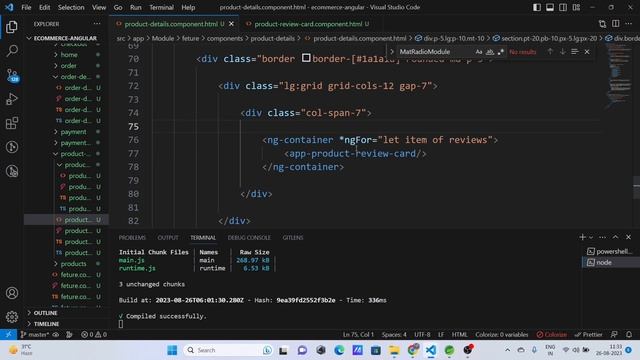
Task: Add a new terminal with plus icon
Action: tap(582, 237)
